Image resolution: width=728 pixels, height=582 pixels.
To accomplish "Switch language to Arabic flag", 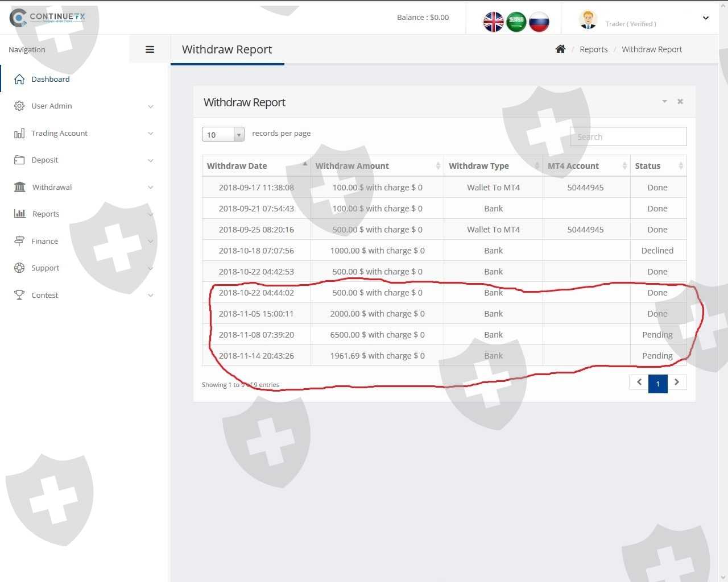I will 516,22.
